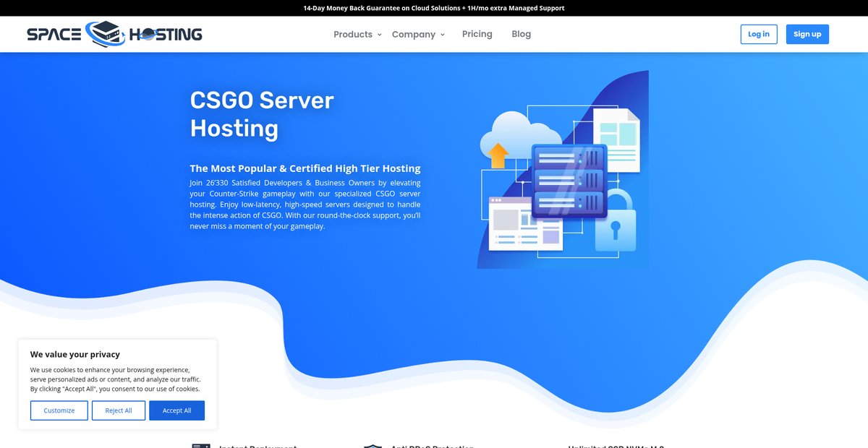868x448 pixels.
Task: Click the paragraph starting 'Join 26'330 Satisfied Developers'
Action: coord(305,204)
